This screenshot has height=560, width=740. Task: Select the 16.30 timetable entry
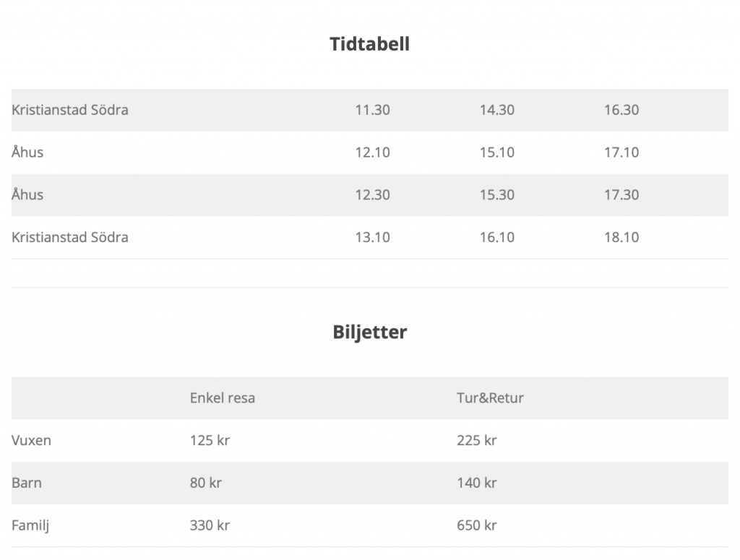click(x=621, y=111)
